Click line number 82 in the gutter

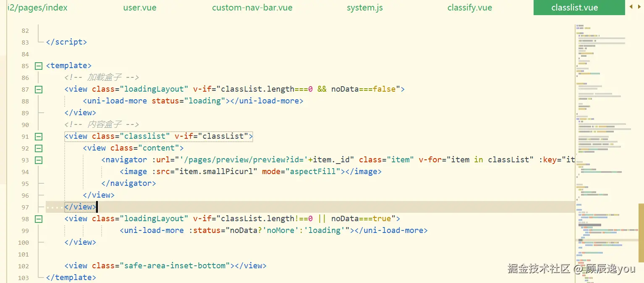(x=25, y=31)
